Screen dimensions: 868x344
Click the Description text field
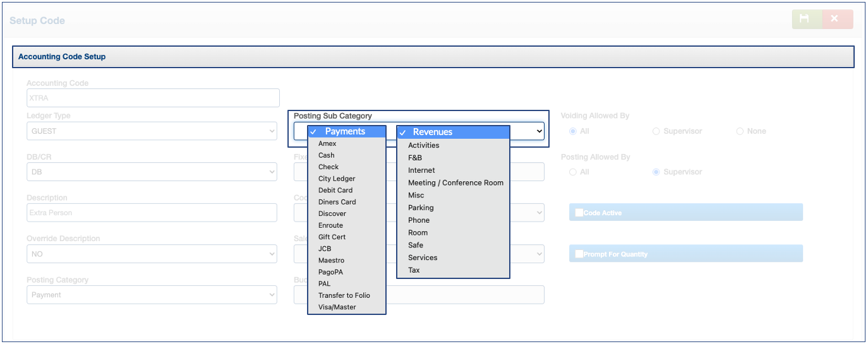tap(152, 213)
